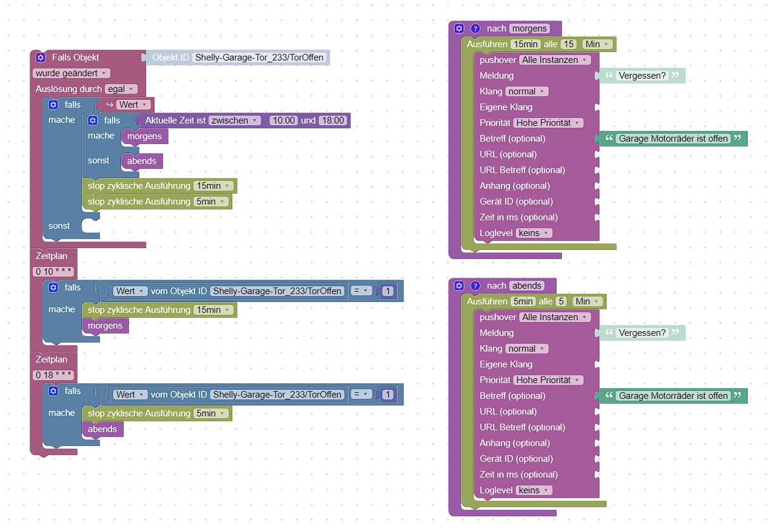Viewport: 768px width, 532px height.
Task: Click Objekt ID field of Falls Objekt trigger
Action: 259,57
